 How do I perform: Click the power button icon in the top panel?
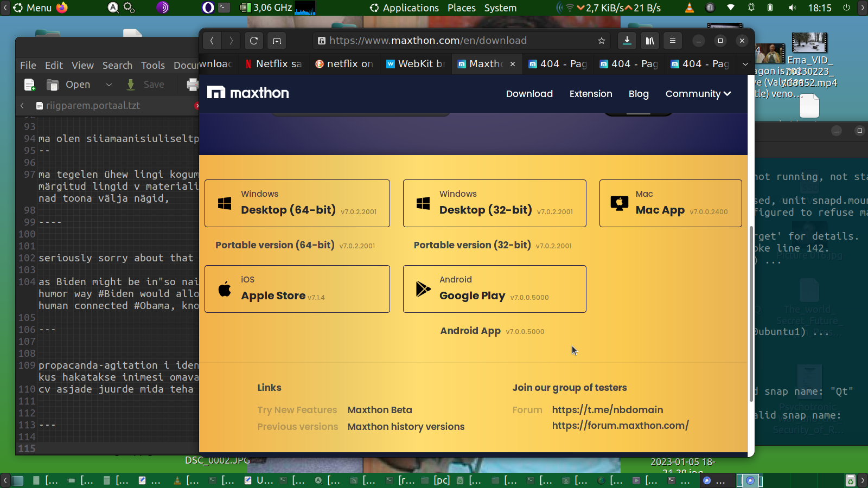[846, 8]
